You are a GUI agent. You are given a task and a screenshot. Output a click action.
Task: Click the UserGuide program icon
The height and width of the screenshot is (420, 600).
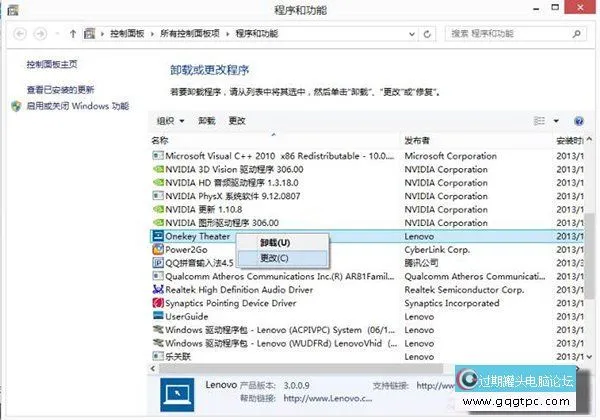(157, 315)
